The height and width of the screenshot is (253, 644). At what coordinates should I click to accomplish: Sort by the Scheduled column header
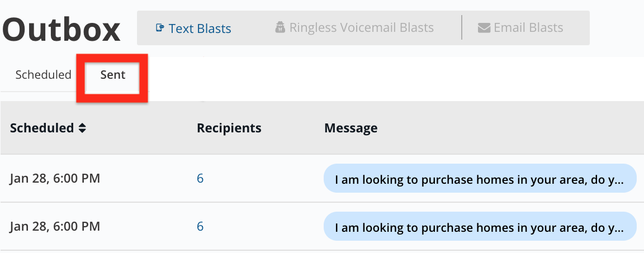tap(41, 128)
